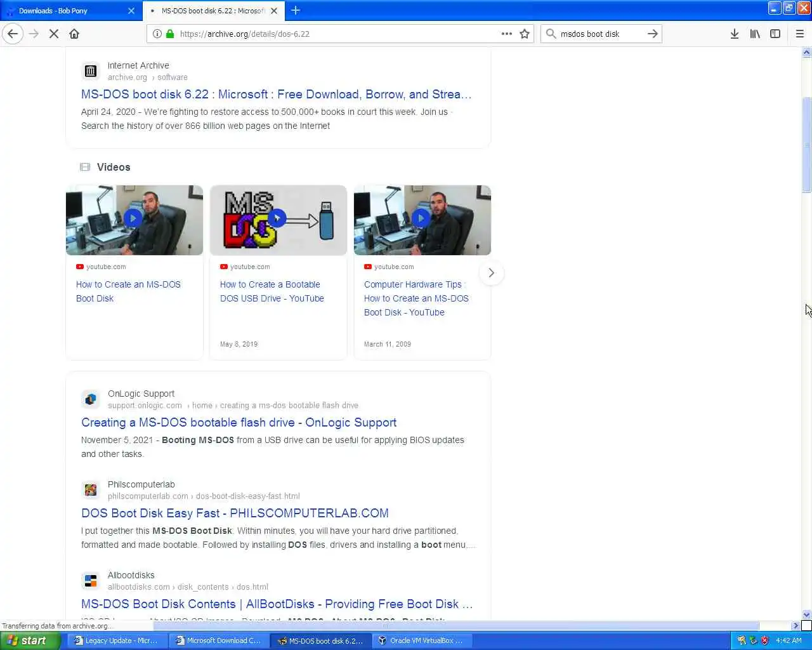Open MS-DOS boot disk 6.22 Microsoft result
Image resolution: width=812 pixels, height=650 pixels.
276,94
